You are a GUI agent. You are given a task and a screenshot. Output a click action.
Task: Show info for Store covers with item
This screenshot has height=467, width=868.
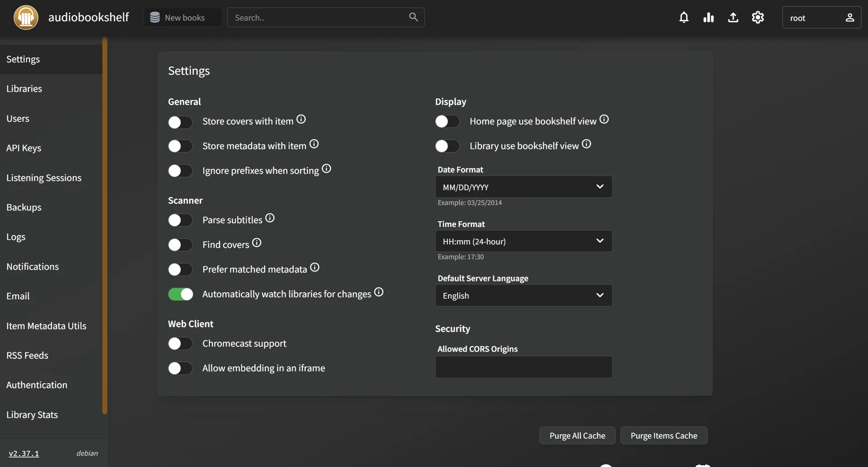click(x=301, y=119)
